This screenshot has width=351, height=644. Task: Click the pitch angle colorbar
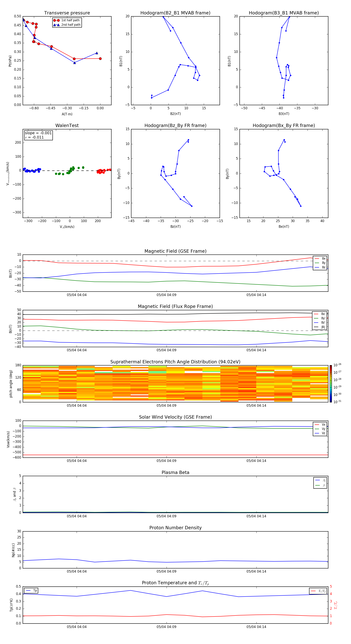tap(331, 383)
